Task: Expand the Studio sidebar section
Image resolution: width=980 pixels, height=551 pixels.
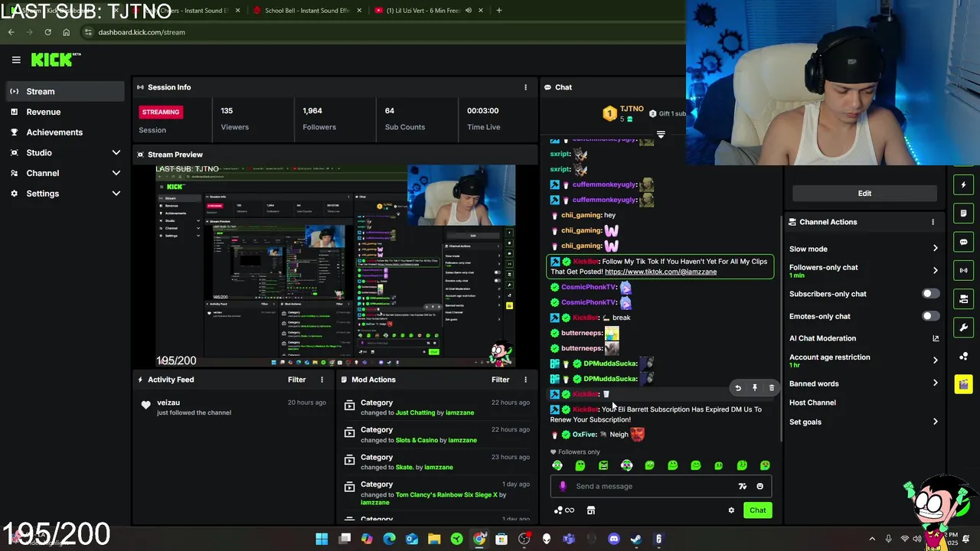Action: pyautogui.click(x=116, y=153)
